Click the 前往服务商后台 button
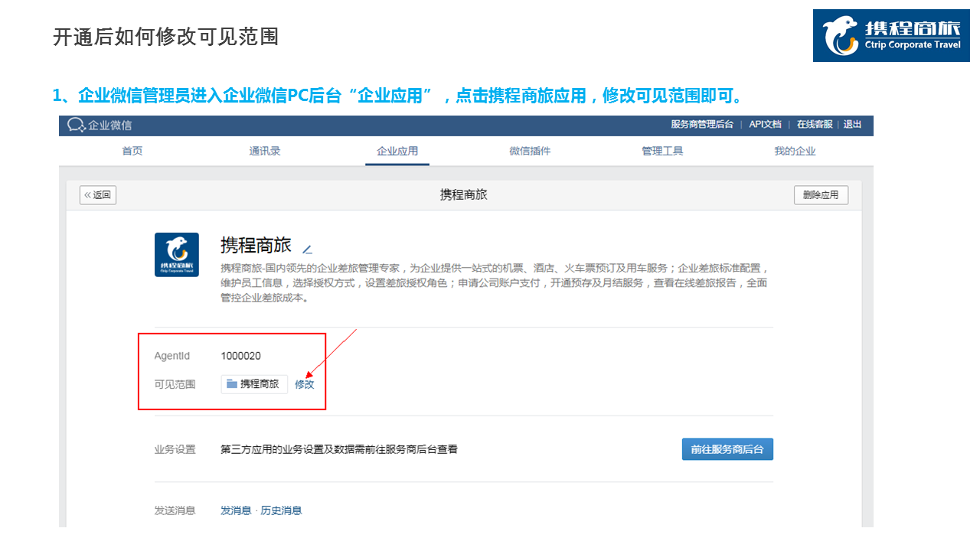This screenshot has width=980, height=551. click(727, 449)
